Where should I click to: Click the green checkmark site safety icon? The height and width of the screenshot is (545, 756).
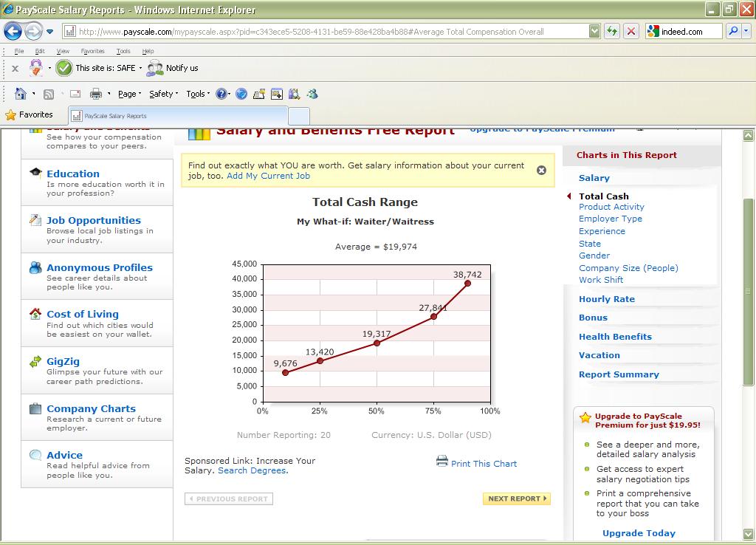(64, 68)
